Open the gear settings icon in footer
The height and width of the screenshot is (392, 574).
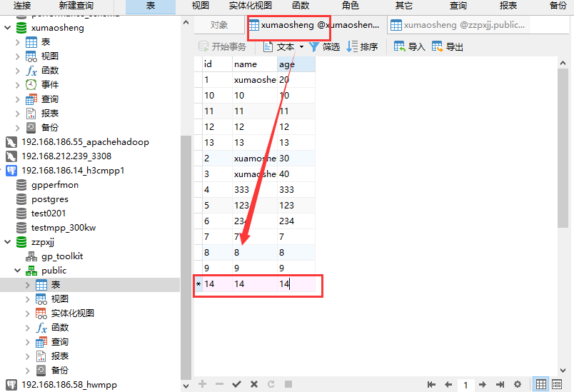[x=518, y=384]
